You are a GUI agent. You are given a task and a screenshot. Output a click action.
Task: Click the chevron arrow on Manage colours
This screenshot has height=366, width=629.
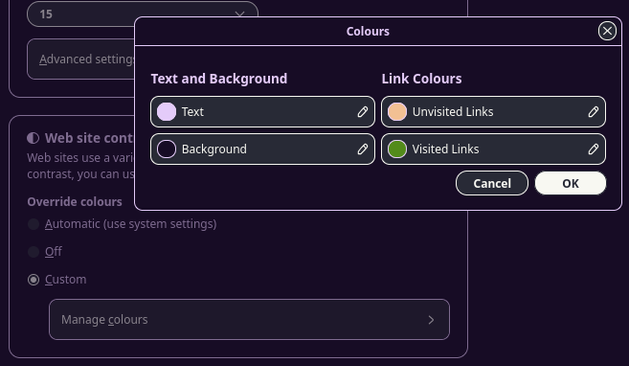(431, 320)
